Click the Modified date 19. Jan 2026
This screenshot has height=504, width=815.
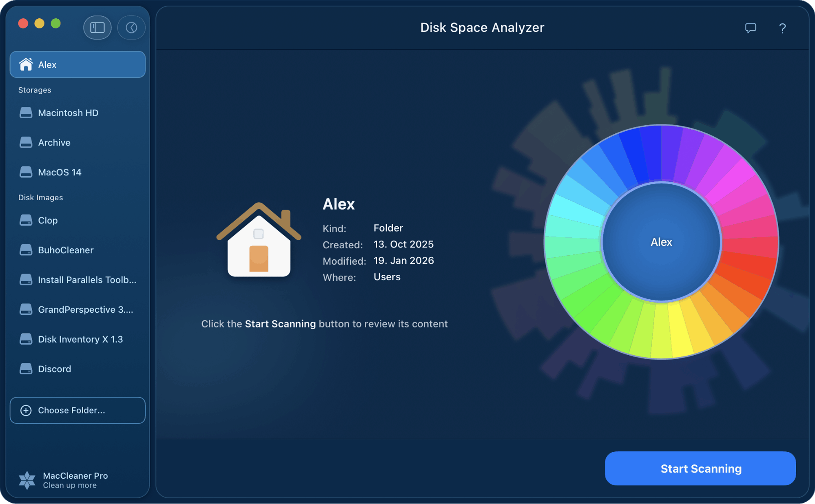(x=404, y=261)
